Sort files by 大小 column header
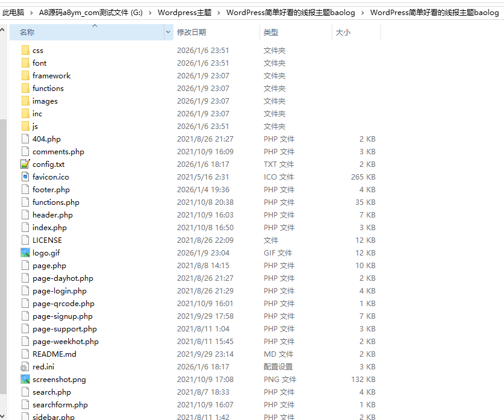This screenshot has width=504, height=420. [x=343, y=33]
